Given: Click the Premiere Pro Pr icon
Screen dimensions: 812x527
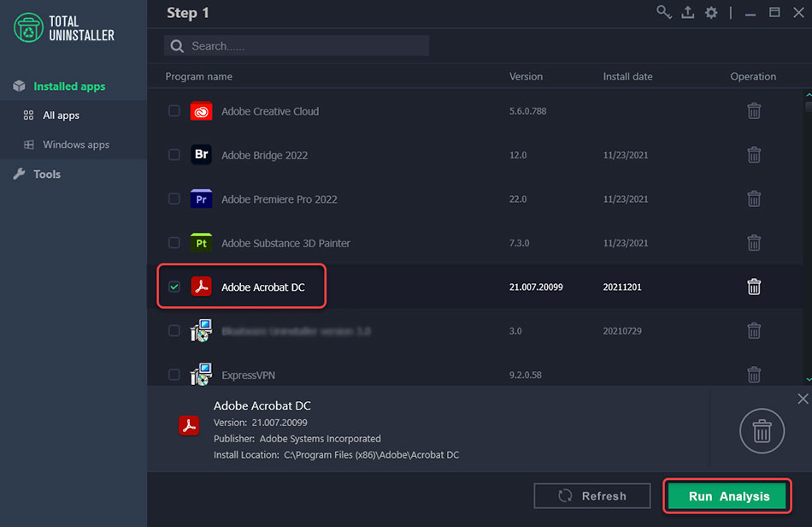Looking at the screenshot, I should pos(201,198).
